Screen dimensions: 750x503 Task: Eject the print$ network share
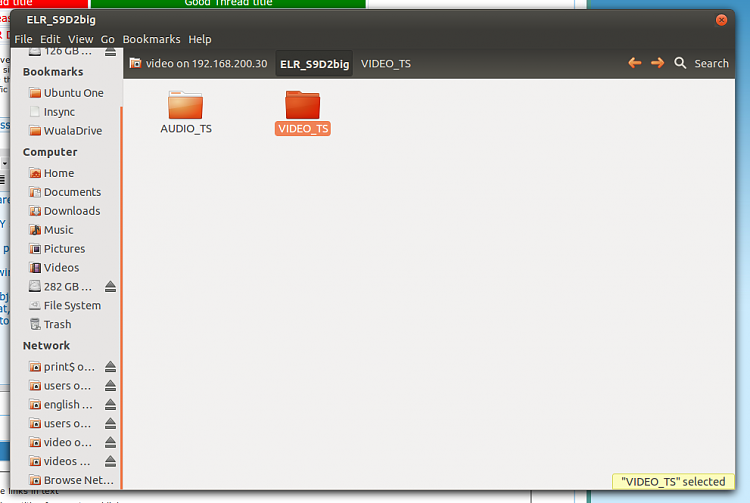(110, 367)
